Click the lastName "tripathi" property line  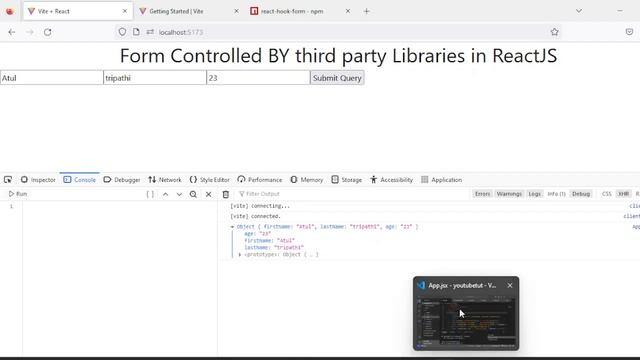pos(274,247)
